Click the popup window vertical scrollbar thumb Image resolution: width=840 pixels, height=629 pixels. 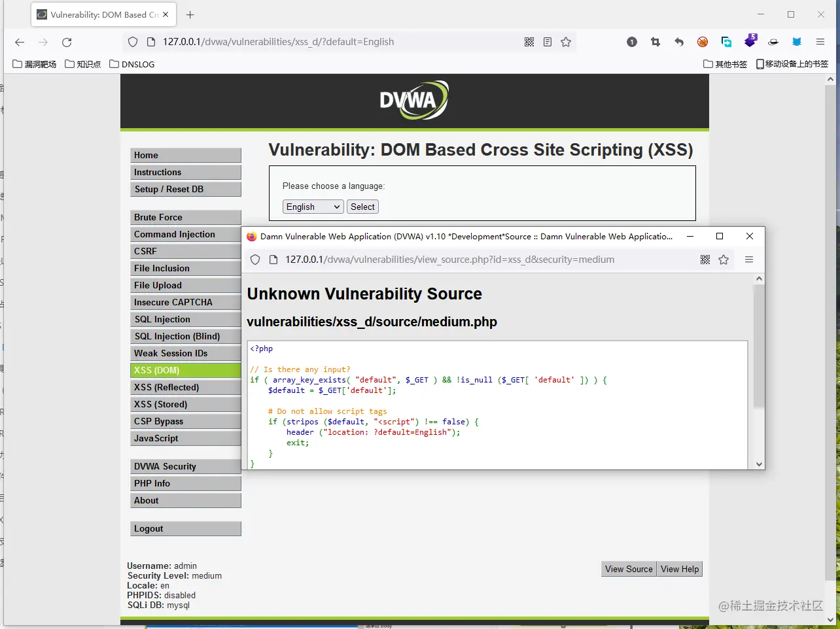click(759, 346)
